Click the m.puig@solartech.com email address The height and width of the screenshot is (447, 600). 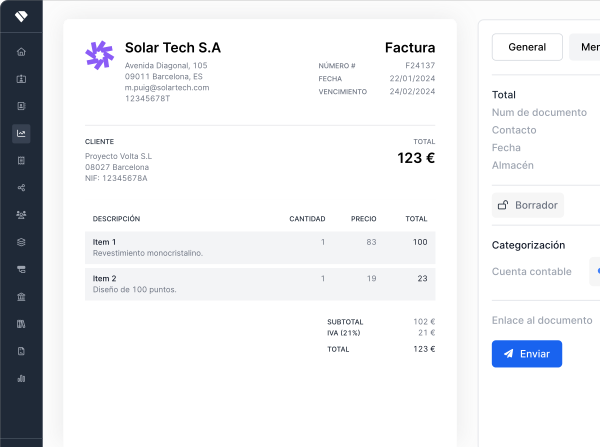pyautogui.click(x=167, y=87)
